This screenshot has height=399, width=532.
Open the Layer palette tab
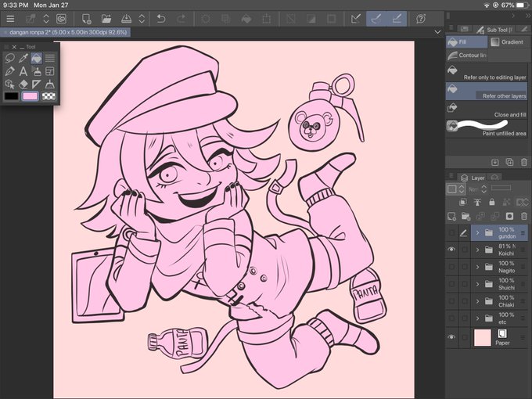tap(473, 178)
